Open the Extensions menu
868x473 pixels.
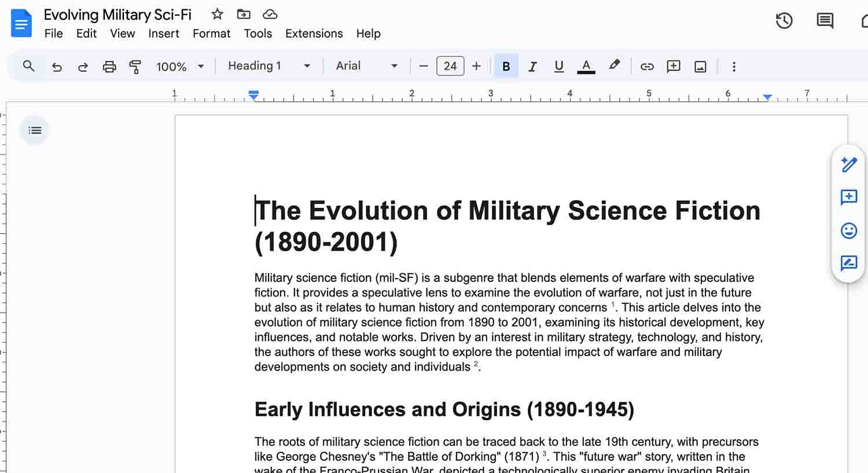pyautogui.click(x=314, y=34)
